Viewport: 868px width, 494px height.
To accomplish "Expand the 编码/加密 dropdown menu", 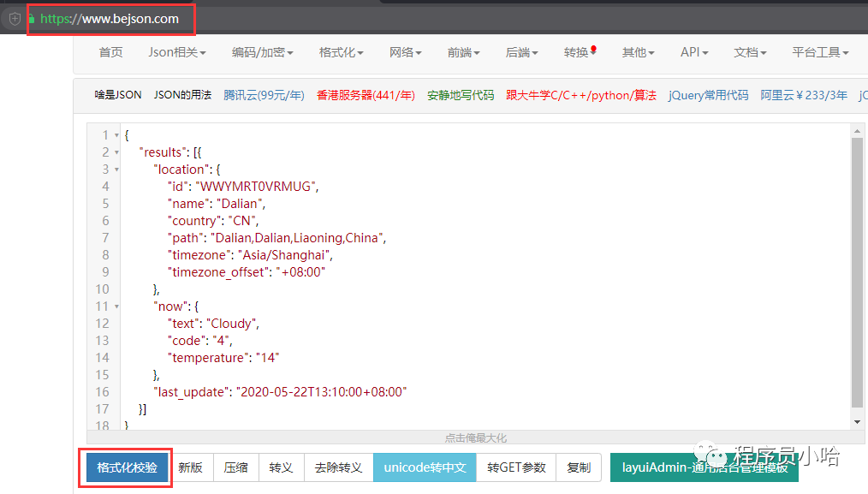I will (263, 52).
